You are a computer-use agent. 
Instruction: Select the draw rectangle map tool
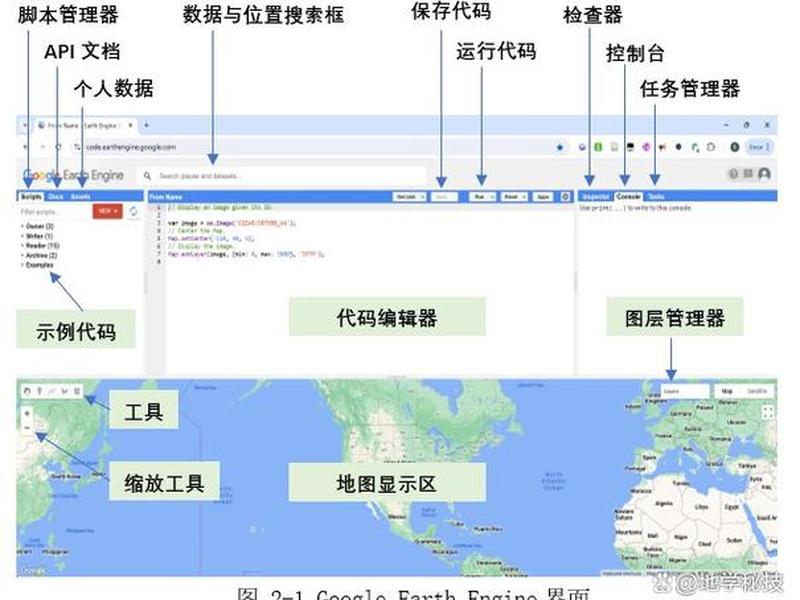77,391
